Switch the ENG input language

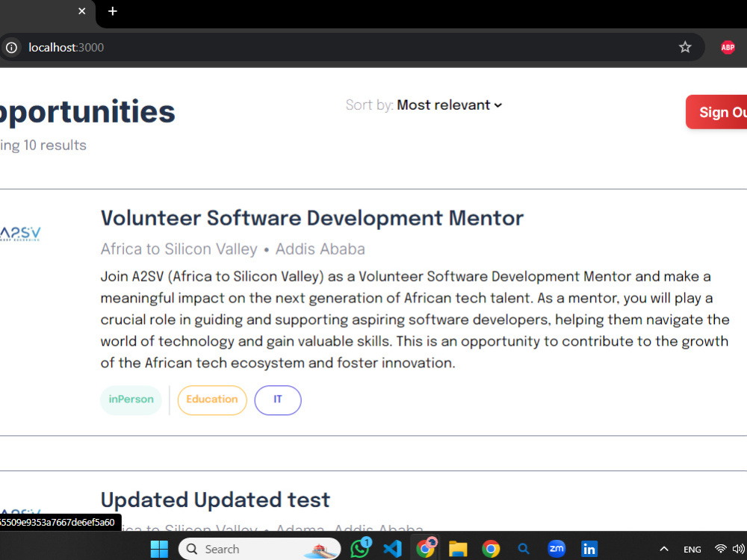[692, 550]
